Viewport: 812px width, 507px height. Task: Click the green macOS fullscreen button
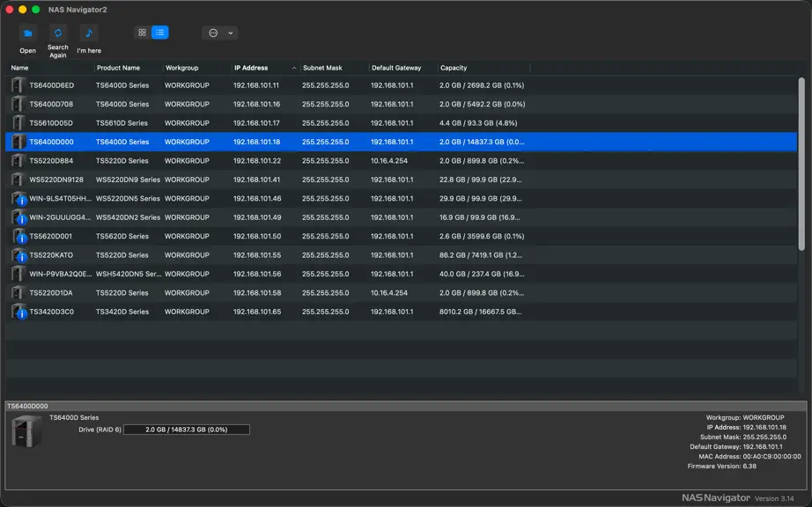tap(36, 10)
